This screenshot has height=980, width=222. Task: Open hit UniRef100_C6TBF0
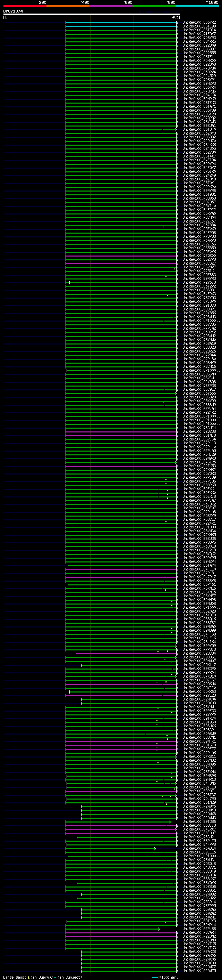[x=199, y=130]
